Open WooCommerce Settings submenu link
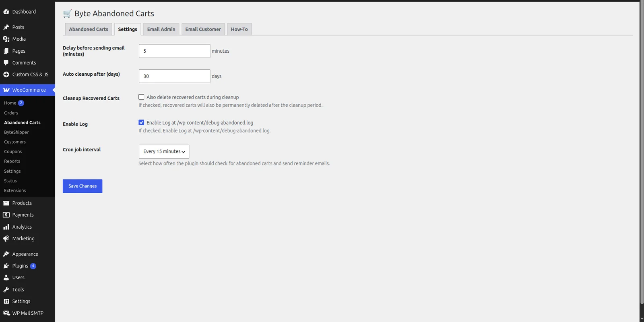The width and height of the screenshot is (644, 322). tap(12, 171)
